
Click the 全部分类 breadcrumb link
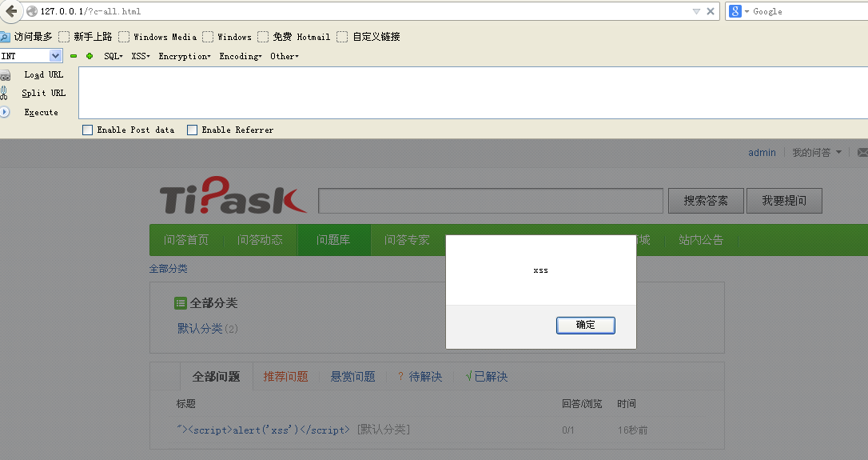point(169,269)
